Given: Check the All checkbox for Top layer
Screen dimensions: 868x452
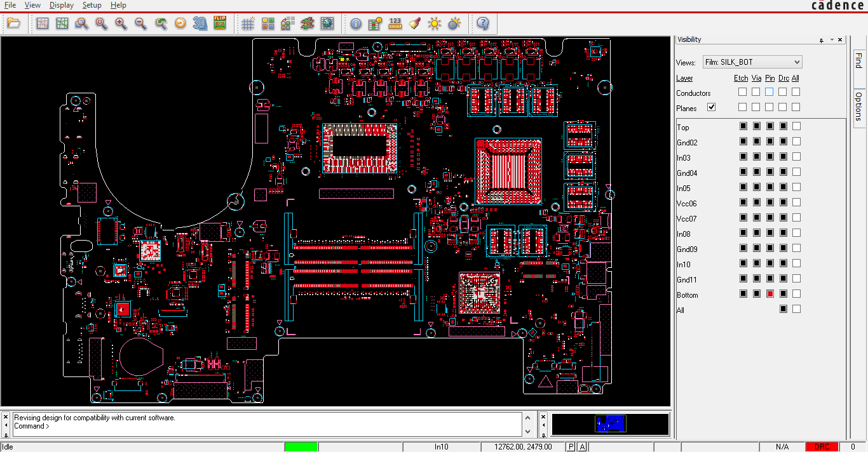Looking at the screenshot, I should [797, 126].
